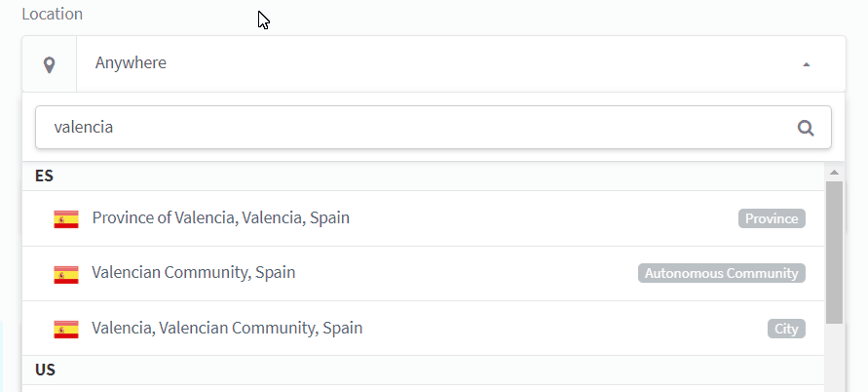Click the results list scrollbar thumb

tap(834, 252)
